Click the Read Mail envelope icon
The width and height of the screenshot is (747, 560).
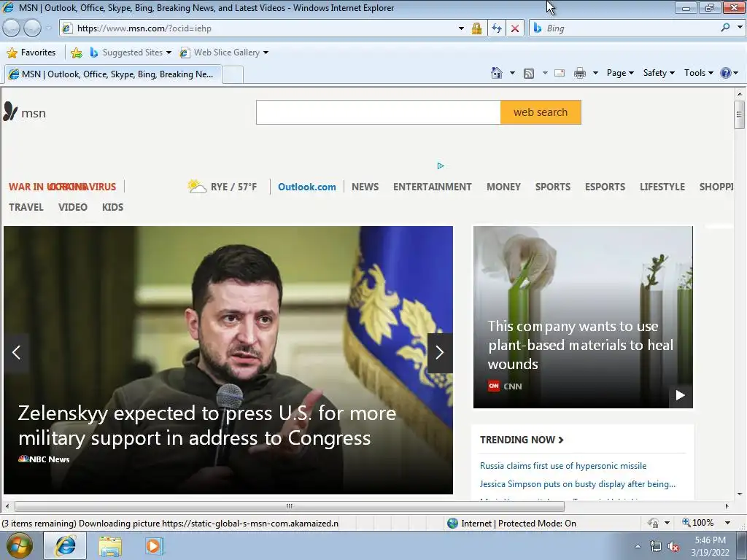pos(560,73)
